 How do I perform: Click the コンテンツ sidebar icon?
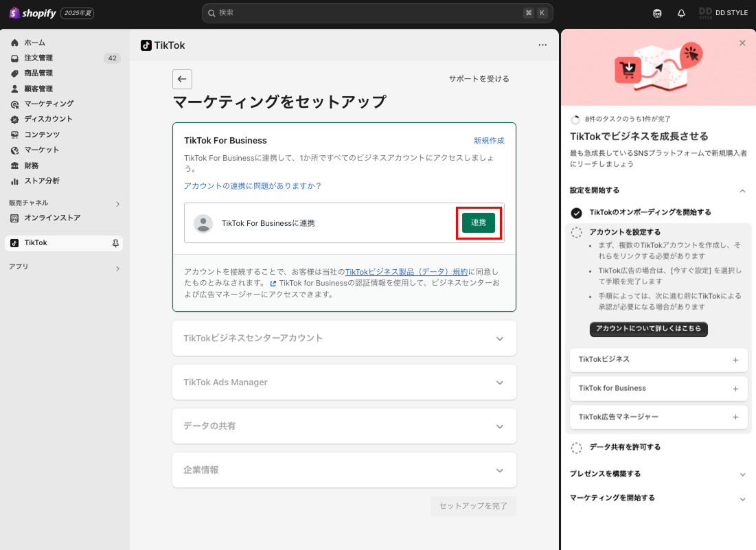point(14,135)
